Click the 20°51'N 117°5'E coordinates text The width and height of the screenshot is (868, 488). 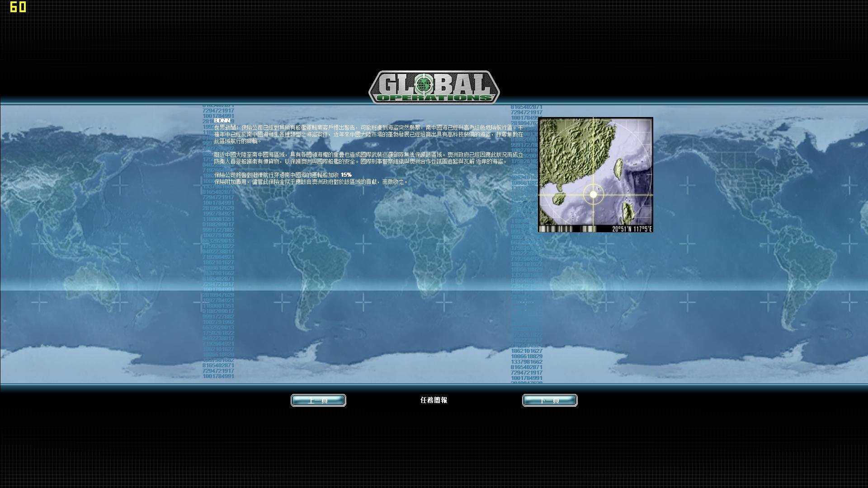click(x=632, y=229)
